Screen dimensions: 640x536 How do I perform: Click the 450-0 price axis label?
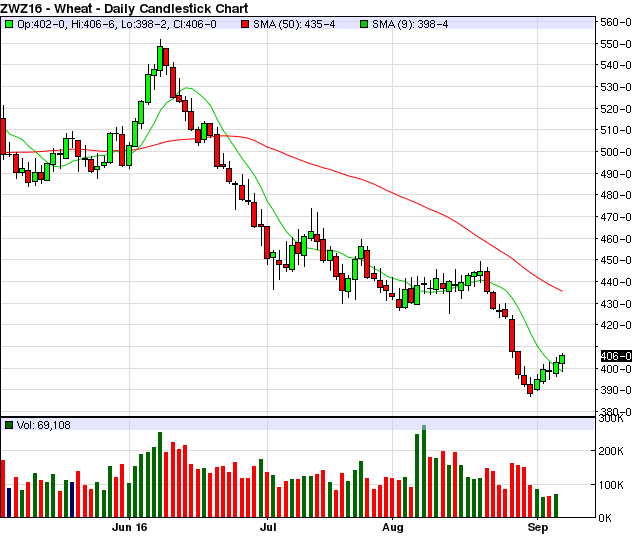click(x=616, y=260)
